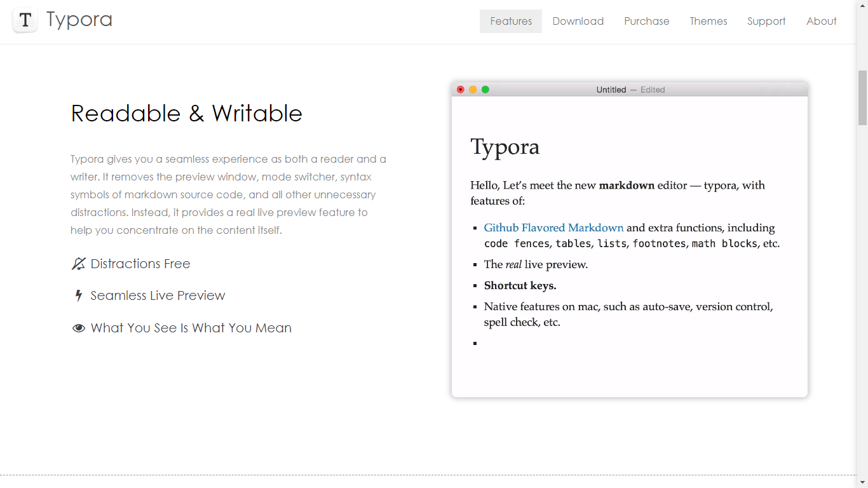Click the page scrollbar thumb
Viewport: 868px width, 488px height.
tap(862, 98)
